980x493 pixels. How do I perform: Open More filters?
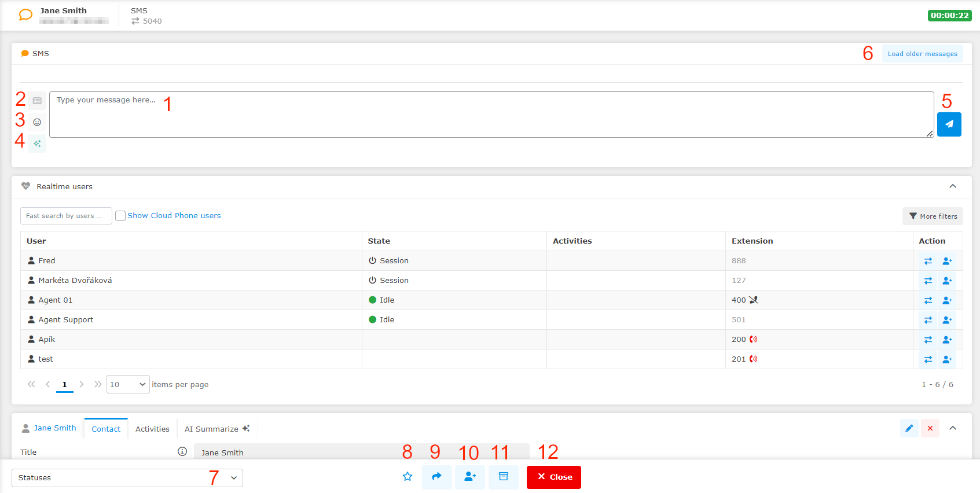click(933, 216)
